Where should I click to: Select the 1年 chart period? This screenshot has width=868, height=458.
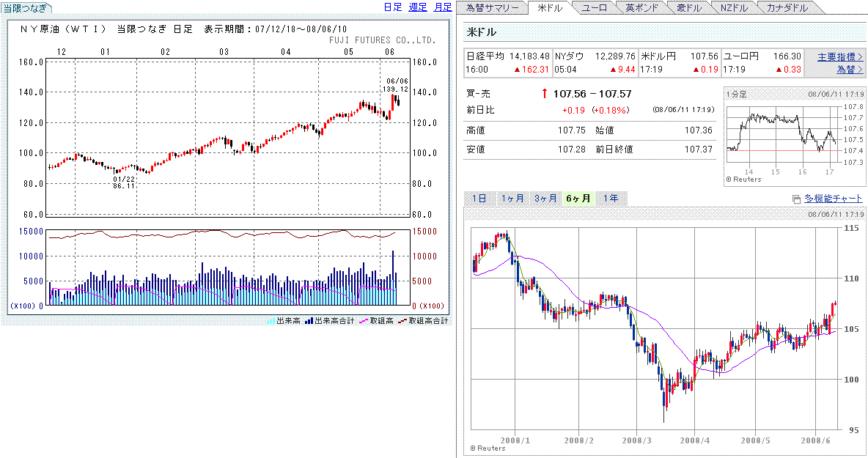pos(611,199)
